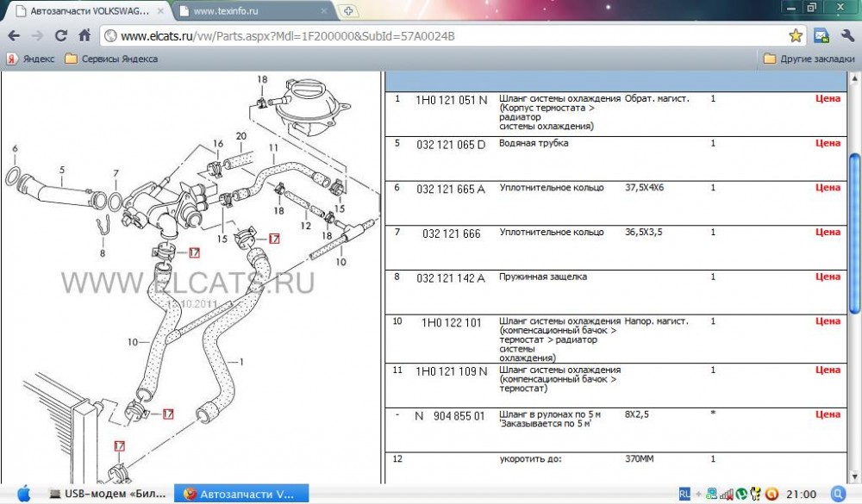Image resolution: width=862 pixels, height=504 pixels.
Task: Select part number 032 121 142 A
Action: [451, 278]
